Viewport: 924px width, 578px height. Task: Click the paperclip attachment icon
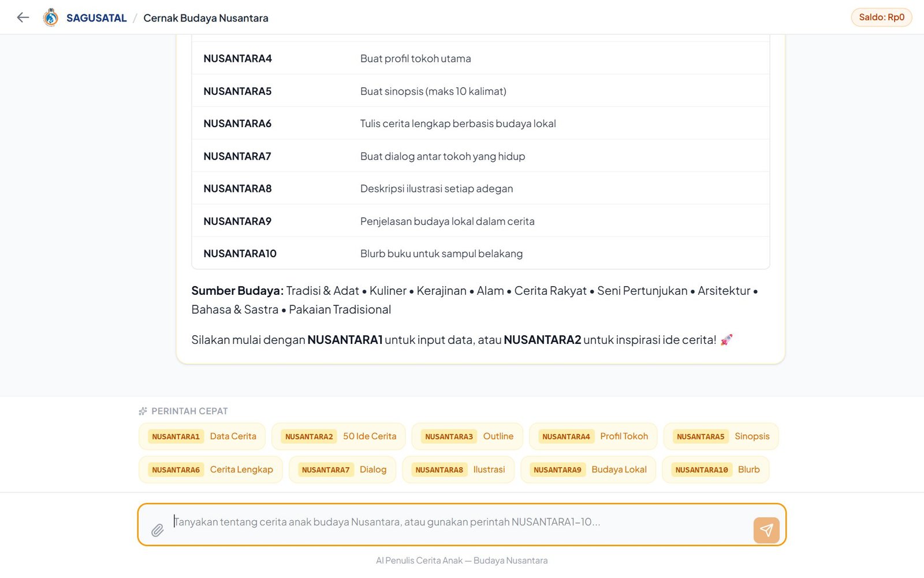tap(157, 530)
